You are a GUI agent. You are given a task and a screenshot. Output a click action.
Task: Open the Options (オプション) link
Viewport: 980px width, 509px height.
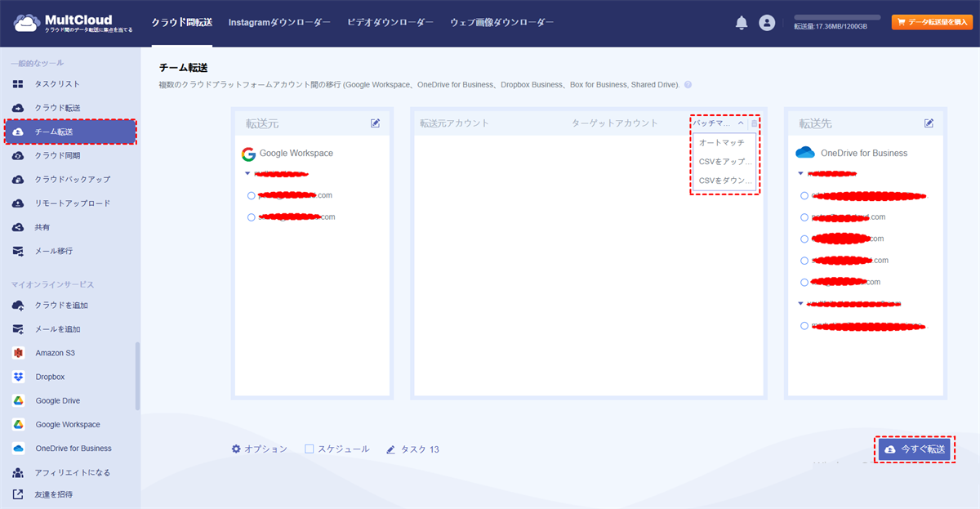pyautogui.click(x=265, y=449)
